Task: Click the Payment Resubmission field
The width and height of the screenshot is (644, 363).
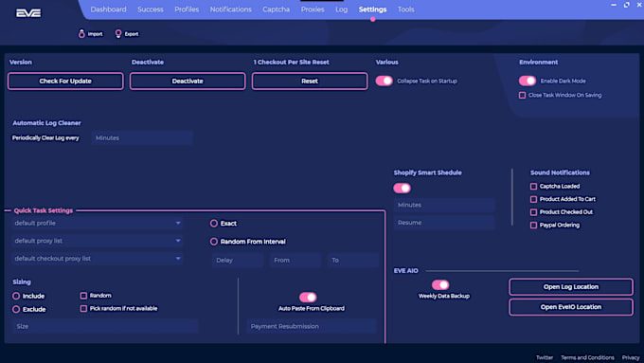Action: coord(311,326)
